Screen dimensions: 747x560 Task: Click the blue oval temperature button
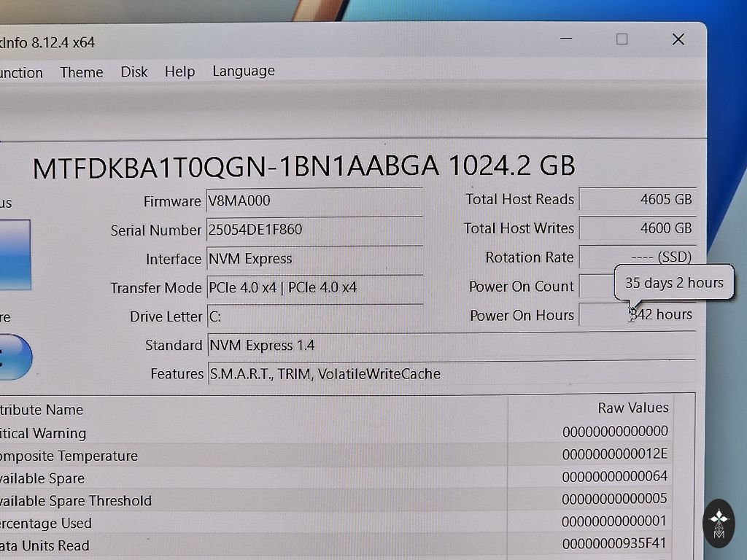point(15,357)
